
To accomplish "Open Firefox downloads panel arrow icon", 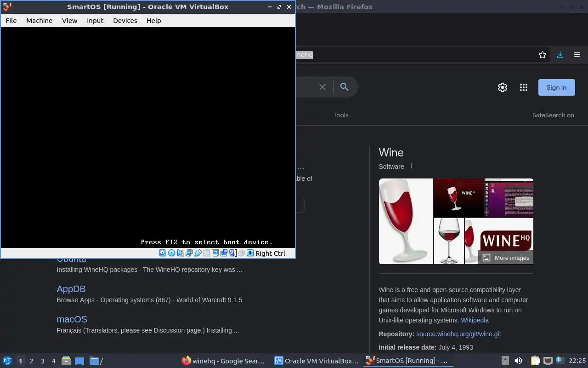I will [x=560, y=55].
